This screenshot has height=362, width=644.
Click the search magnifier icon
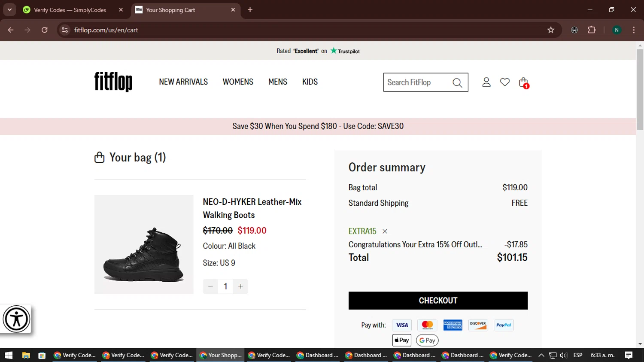tap(458, 82)
